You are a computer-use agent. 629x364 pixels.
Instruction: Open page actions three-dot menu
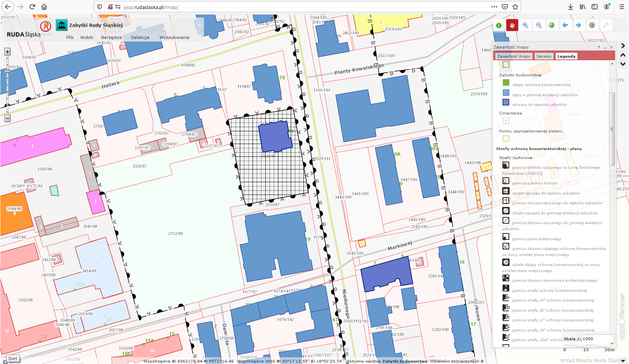[x=494, y=7]
